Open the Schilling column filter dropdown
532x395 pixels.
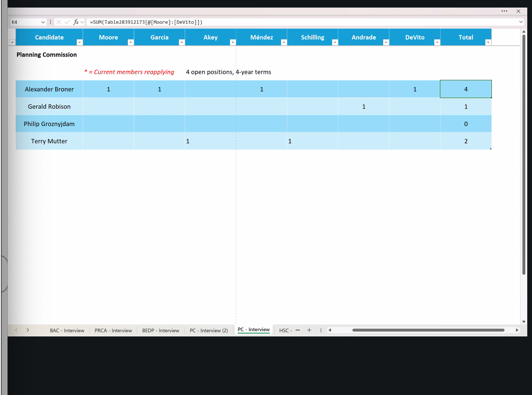click(335, 43)
